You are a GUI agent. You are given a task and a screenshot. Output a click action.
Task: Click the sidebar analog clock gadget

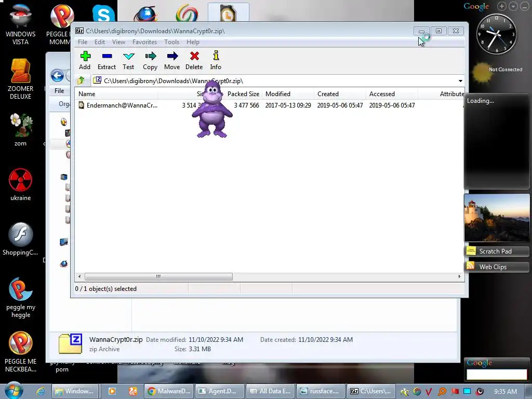(496, 34)
